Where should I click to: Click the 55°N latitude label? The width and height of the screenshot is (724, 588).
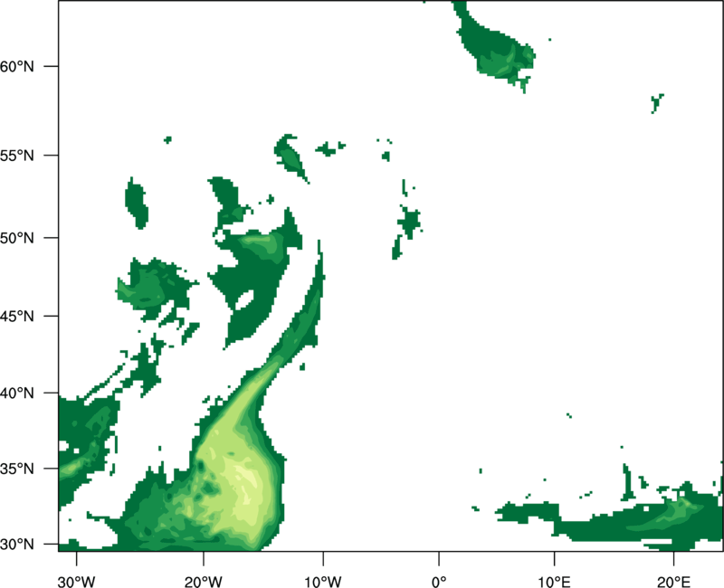click(x=16, y=156)
